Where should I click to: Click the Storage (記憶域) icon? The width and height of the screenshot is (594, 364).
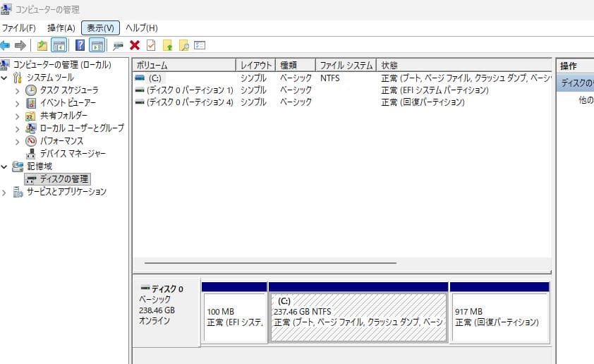coord(18,166)
